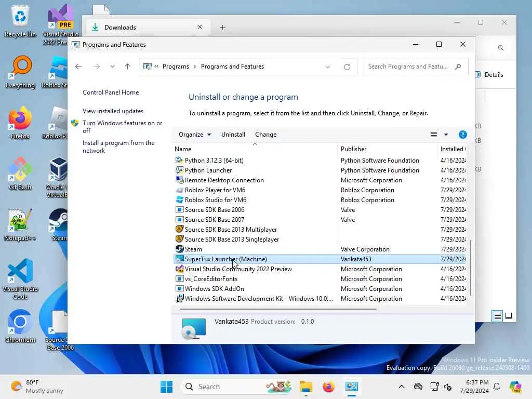Open Firefox from the taskbar
The height and width of the screenshot is (399, 532).
[328, 387]
